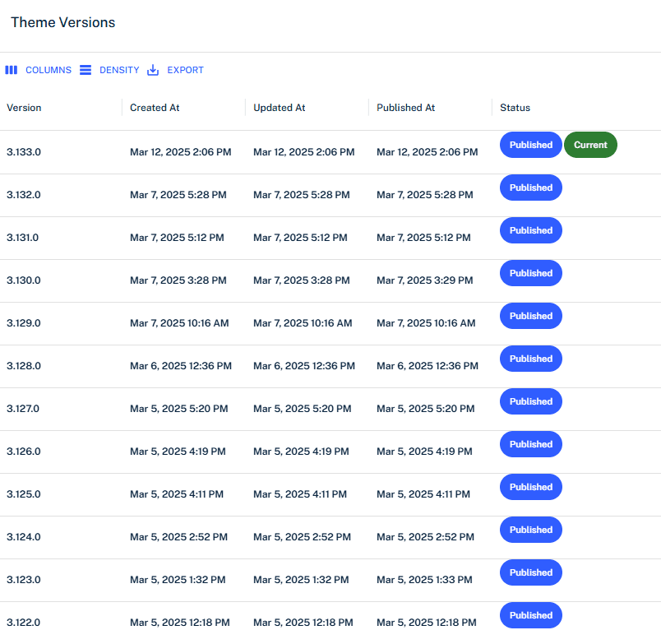Click Created At date for version 3.129.0
This screenshot has width=661, height=644.
(179, 323)
